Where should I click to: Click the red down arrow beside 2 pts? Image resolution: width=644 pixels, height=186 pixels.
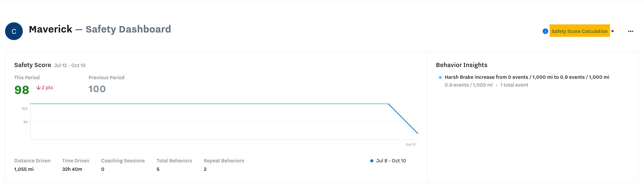point(38,88)
